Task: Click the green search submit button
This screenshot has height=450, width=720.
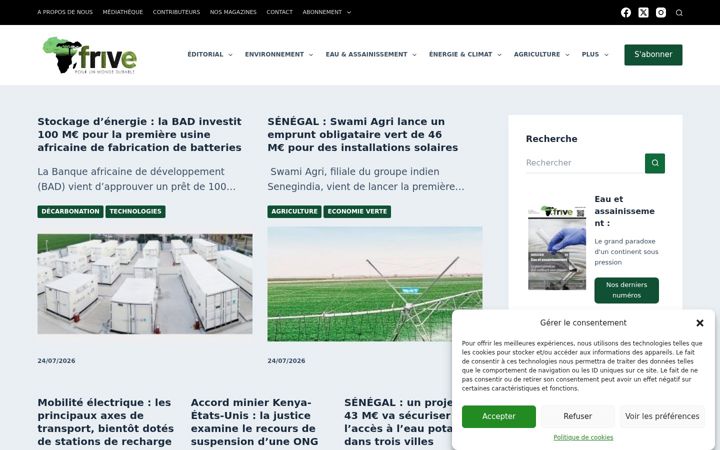Action: (655, 163)
